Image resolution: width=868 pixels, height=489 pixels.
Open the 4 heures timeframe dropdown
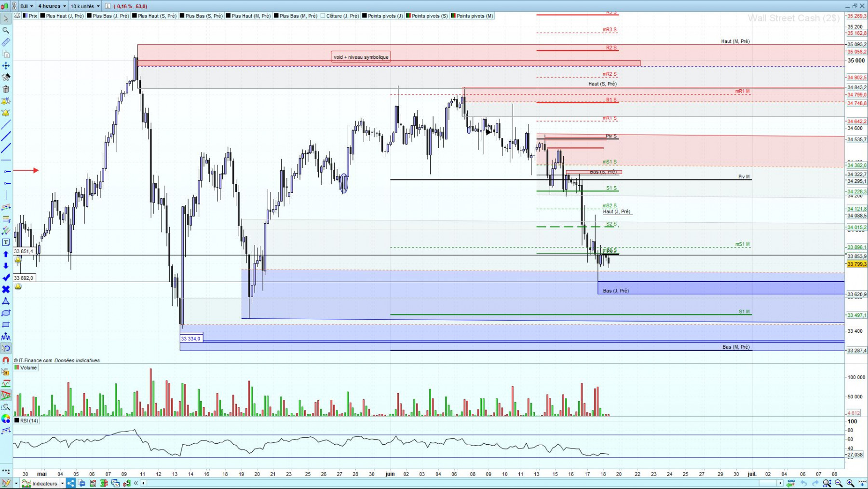[x=52, y=6]
